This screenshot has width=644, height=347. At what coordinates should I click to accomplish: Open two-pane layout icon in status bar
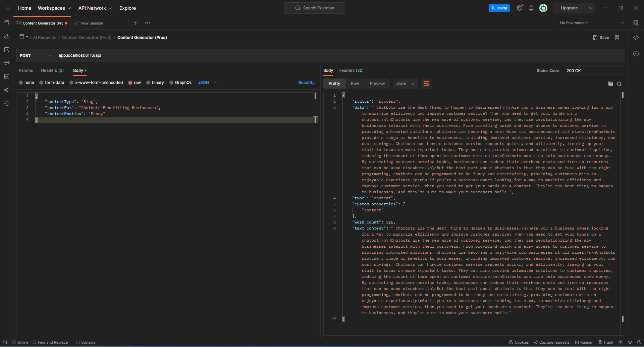click(x=621, y=342)
